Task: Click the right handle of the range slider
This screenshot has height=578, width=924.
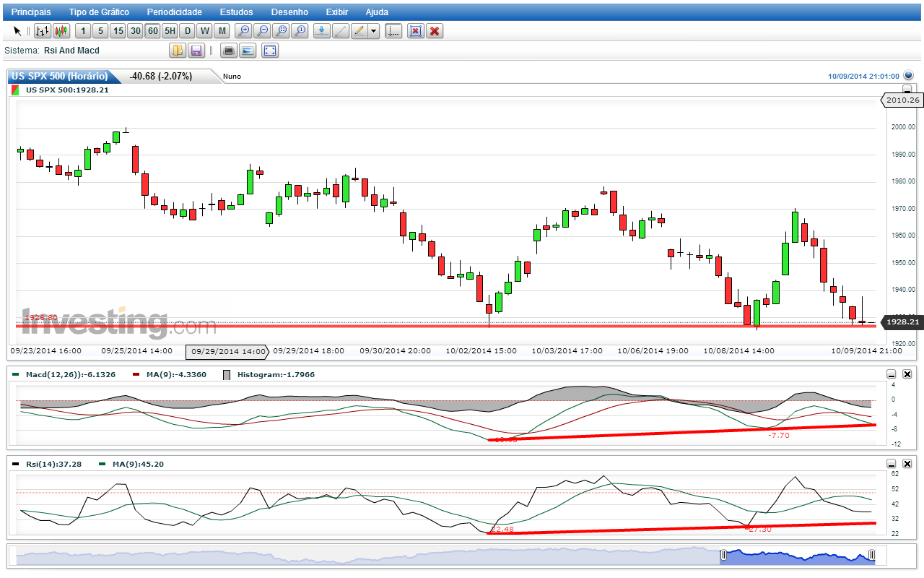Action: click(x=871, y=555)
